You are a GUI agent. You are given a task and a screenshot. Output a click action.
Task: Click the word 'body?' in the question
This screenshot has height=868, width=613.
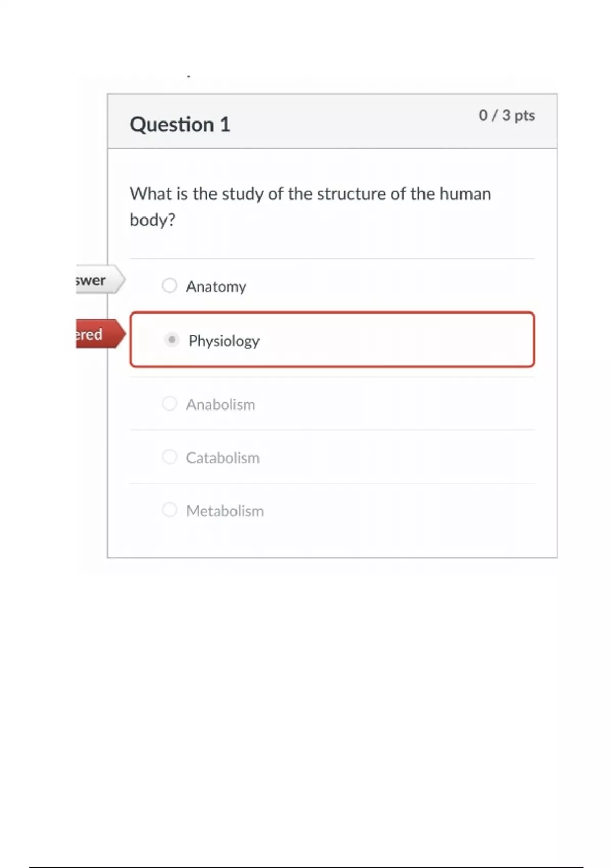(x=152, y=220)
